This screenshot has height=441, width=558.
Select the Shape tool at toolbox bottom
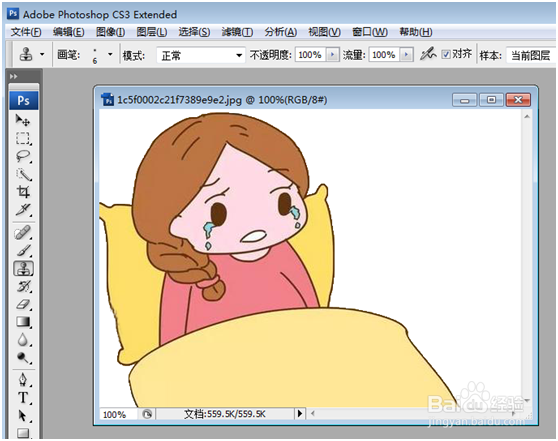tap(23, 433)
